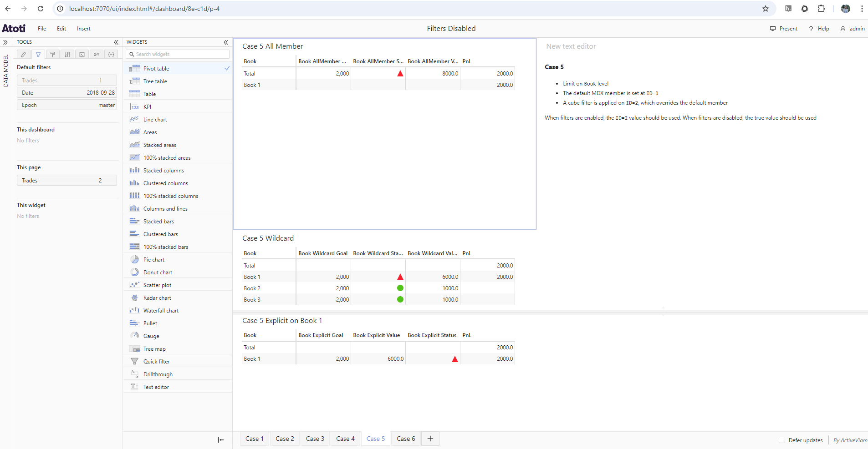Bookmark this page with the star icon
The height and width of the screenshot is (449, 868).
(x=766, y=9)
